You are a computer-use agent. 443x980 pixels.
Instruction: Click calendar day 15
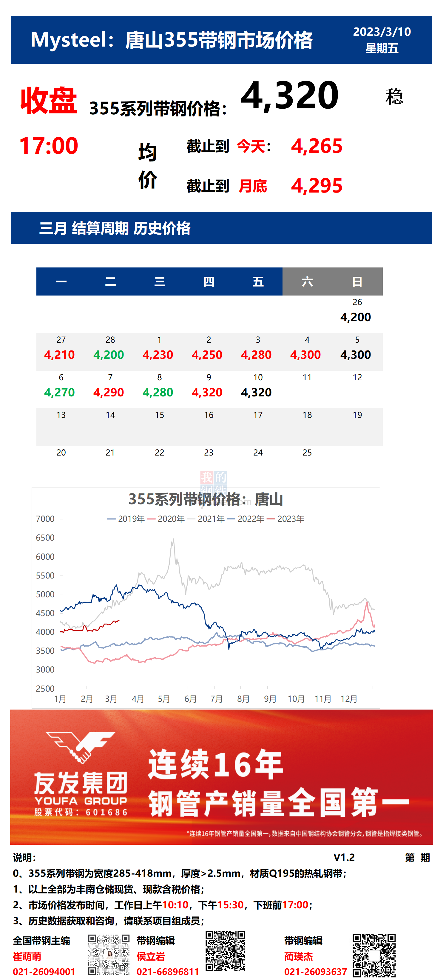tap(160, 415)
